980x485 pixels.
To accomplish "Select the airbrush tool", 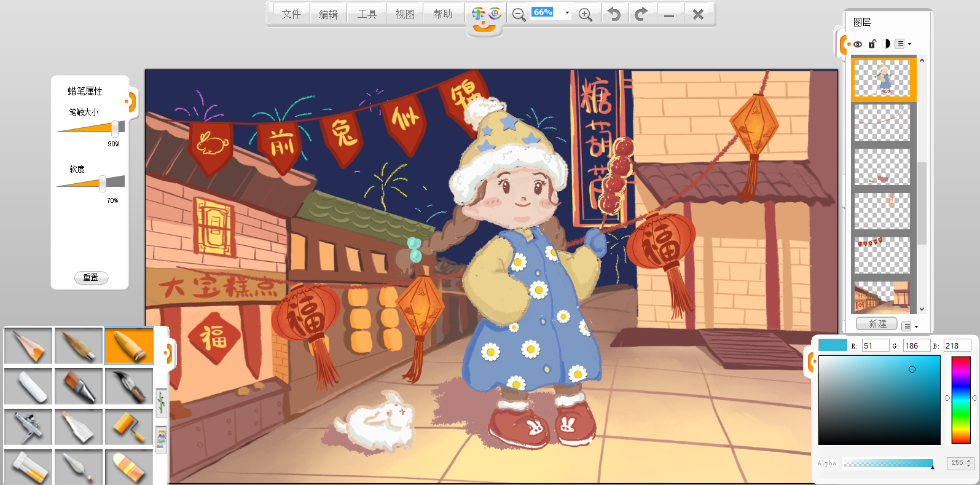I will click(x=28, y=425).
